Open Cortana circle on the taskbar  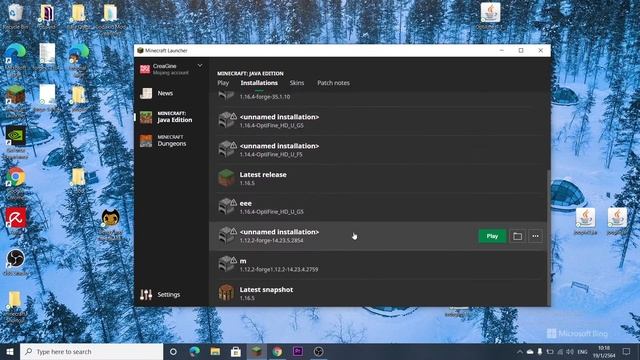(x=173, y=351)
